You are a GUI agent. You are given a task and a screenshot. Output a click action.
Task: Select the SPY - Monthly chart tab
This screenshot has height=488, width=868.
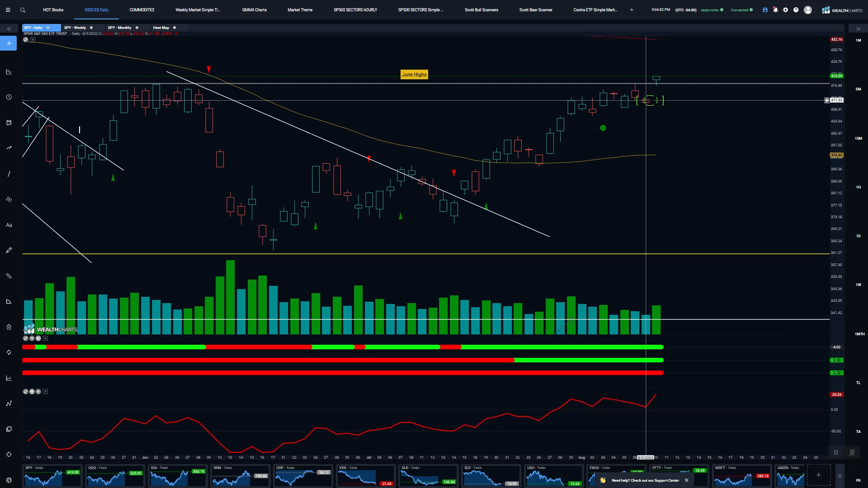(120, 28)
